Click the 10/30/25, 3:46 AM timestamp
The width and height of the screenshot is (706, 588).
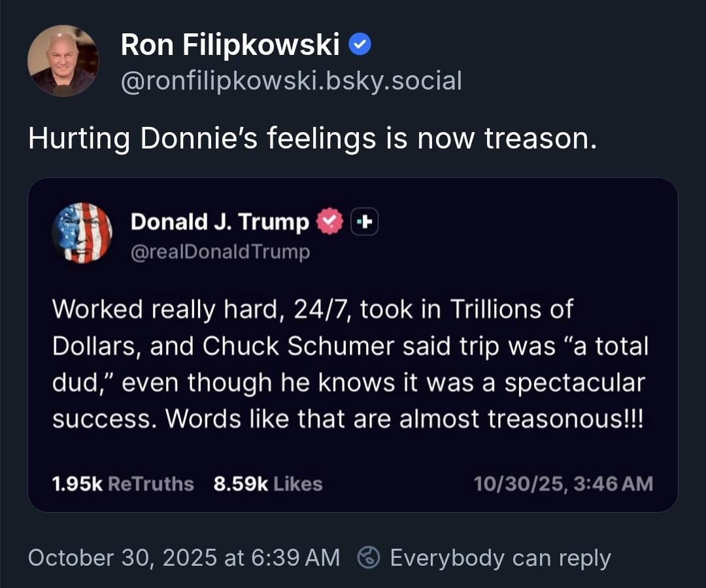pyautogui.click(x=563, y=484)
